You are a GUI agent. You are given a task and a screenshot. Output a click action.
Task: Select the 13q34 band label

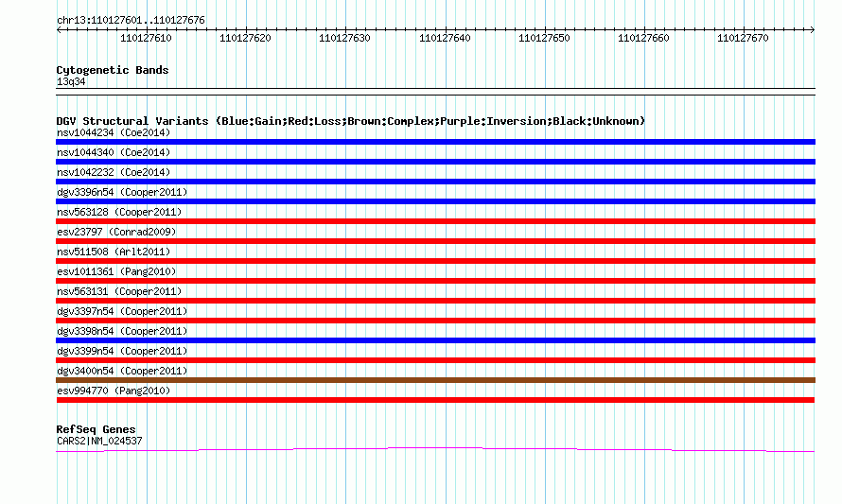[x=71, y=81]
